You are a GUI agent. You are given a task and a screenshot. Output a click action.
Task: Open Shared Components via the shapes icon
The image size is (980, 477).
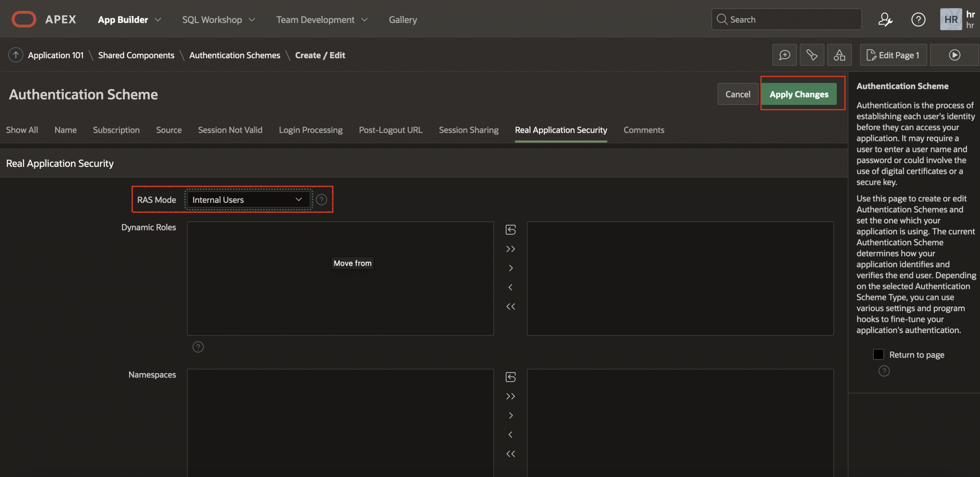(840, 55)
